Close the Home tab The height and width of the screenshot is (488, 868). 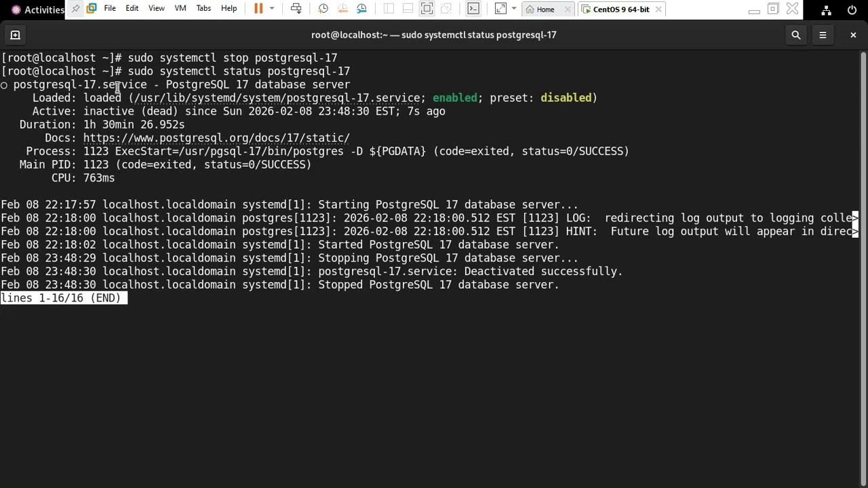(x=567, y=9)
